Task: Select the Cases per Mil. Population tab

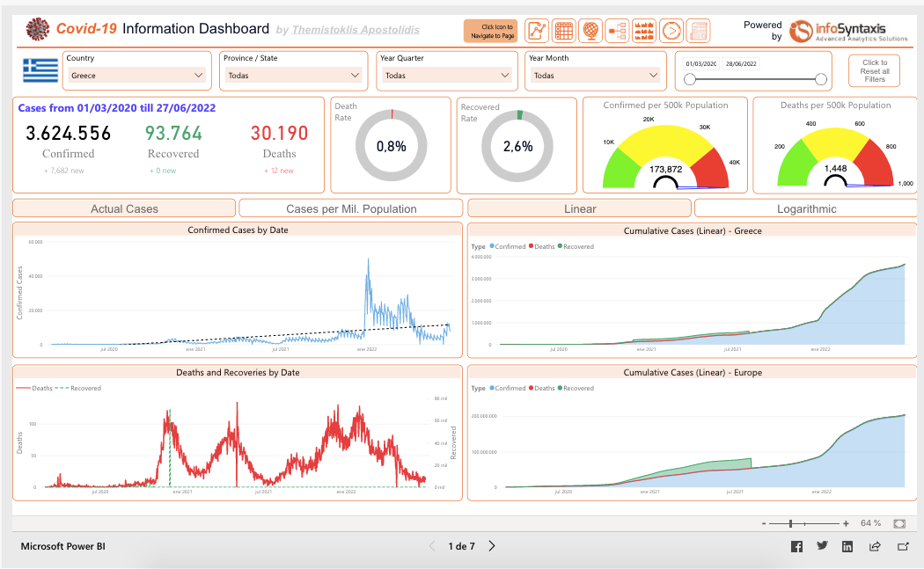Action: 350,208
